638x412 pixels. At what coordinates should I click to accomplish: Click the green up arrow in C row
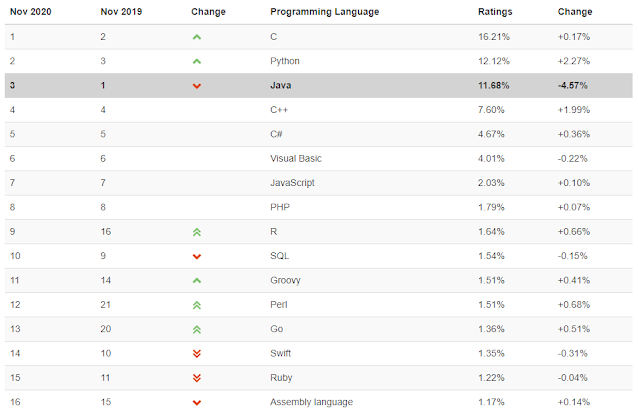click(197, 37)
